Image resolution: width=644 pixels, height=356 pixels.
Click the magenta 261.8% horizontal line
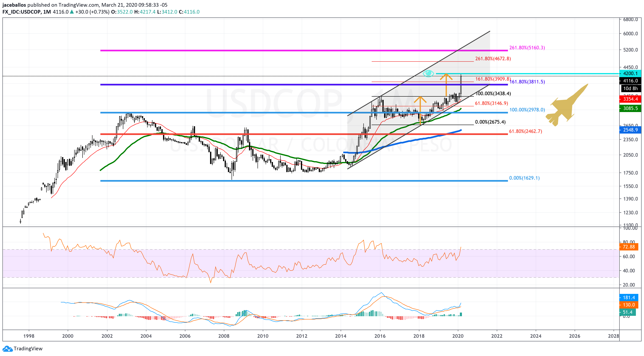(304, 51)
